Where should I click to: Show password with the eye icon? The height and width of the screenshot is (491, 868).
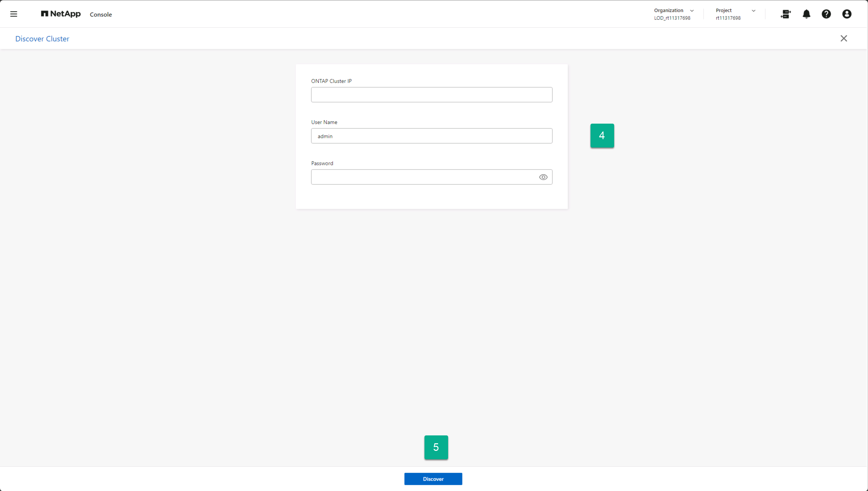543,177
